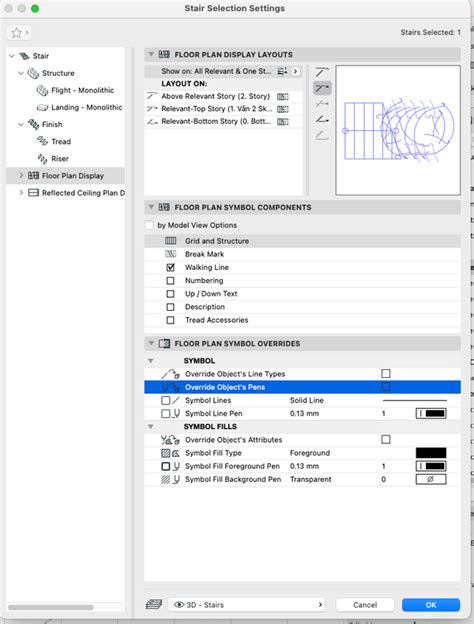
Task: Click icon beside Above Relevant Story row
Action: pos(283,97)
